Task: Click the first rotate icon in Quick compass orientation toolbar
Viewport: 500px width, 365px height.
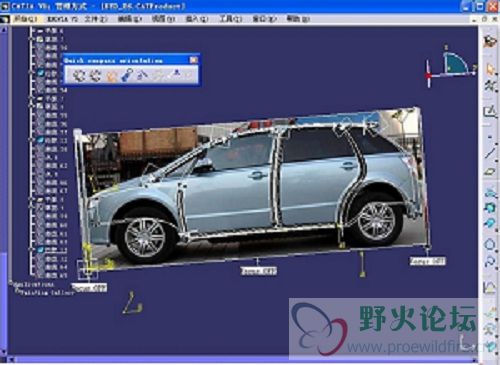Action: pos(79,75)
